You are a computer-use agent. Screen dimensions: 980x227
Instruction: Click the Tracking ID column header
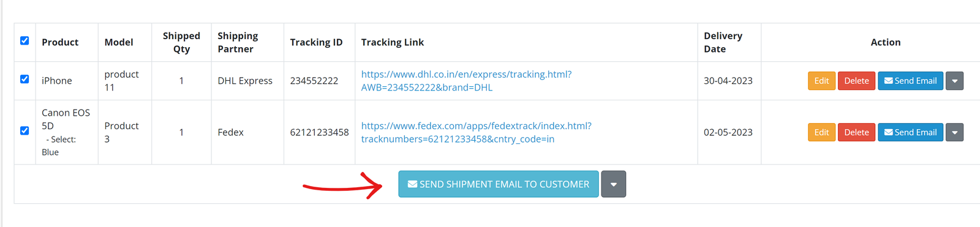coord(316,42)
